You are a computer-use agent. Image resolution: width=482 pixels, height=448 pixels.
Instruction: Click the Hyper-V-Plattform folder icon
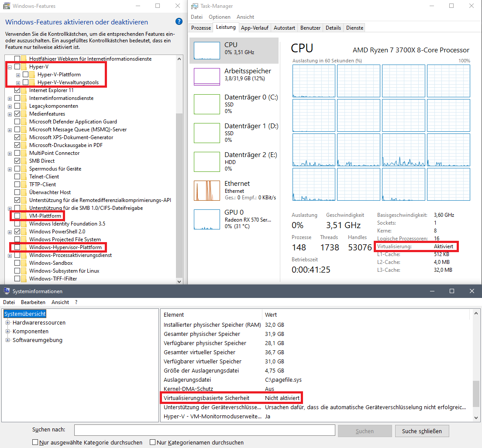(32, 75)
